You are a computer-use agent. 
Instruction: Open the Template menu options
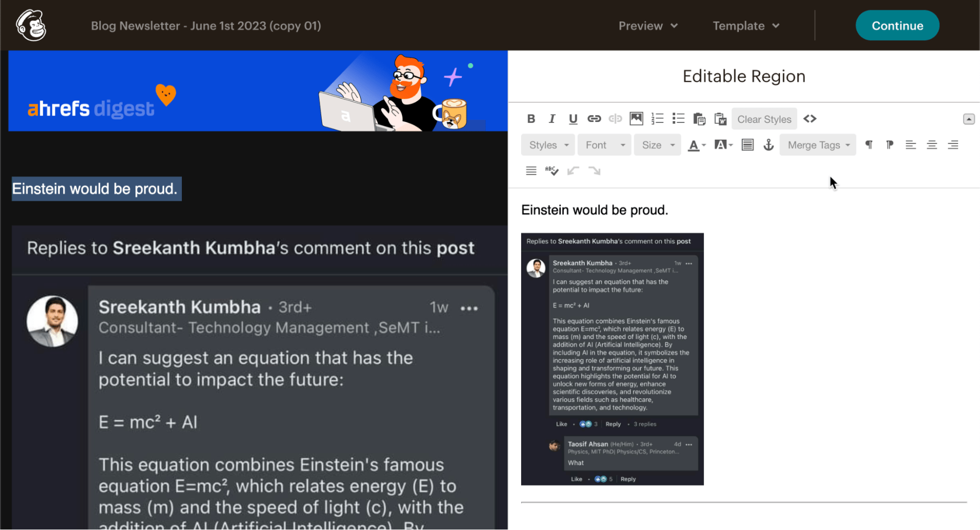click(x=745, y=26)
